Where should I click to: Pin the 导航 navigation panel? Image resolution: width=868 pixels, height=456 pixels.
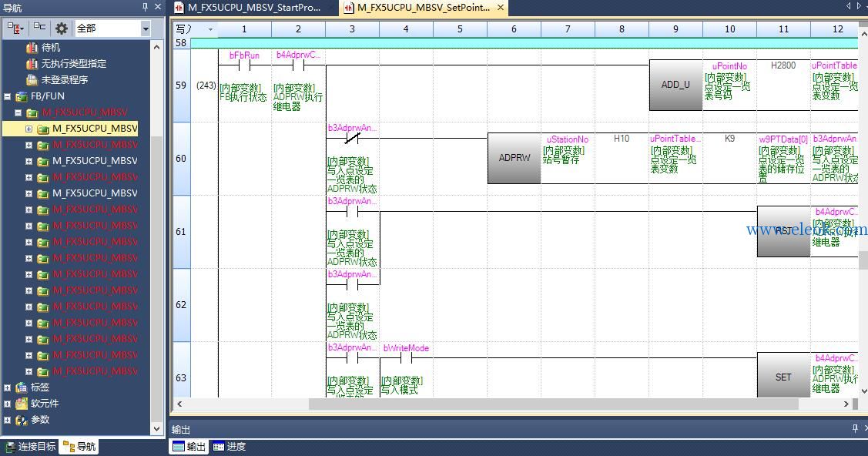(145, 7)
